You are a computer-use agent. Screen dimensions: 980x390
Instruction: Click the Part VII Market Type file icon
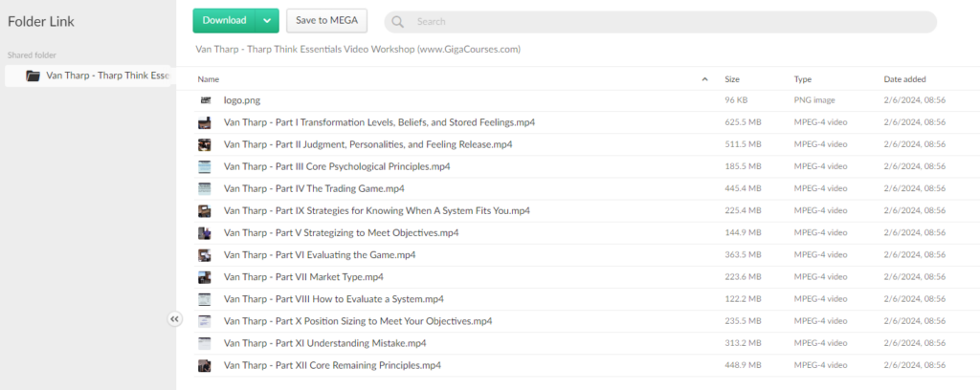tap(205, 277)
